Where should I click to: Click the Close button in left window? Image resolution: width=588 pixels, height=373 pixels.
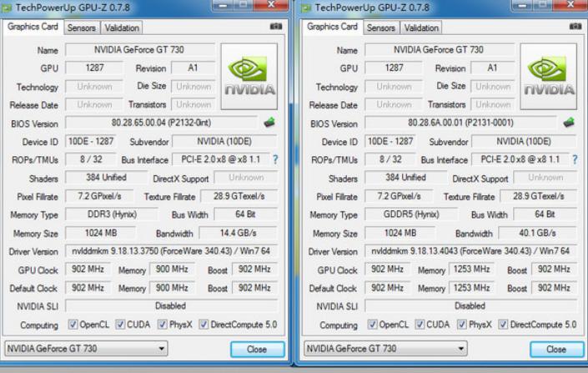257,350
